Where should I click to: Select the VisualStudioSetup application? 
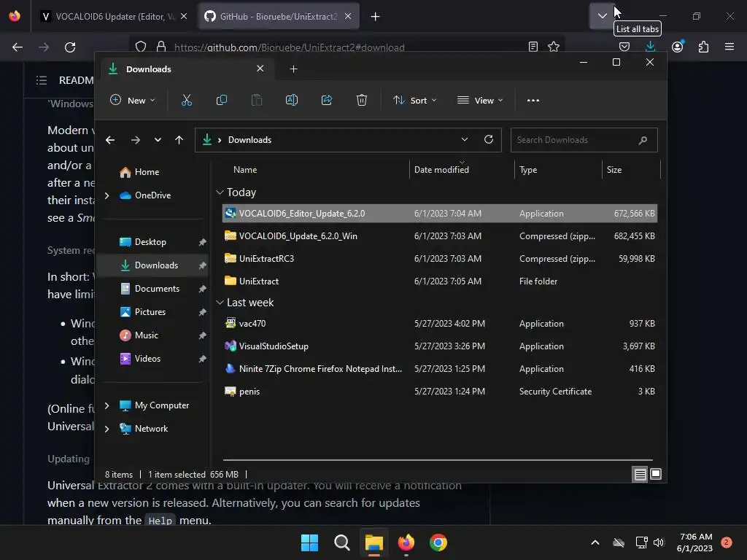440,346
